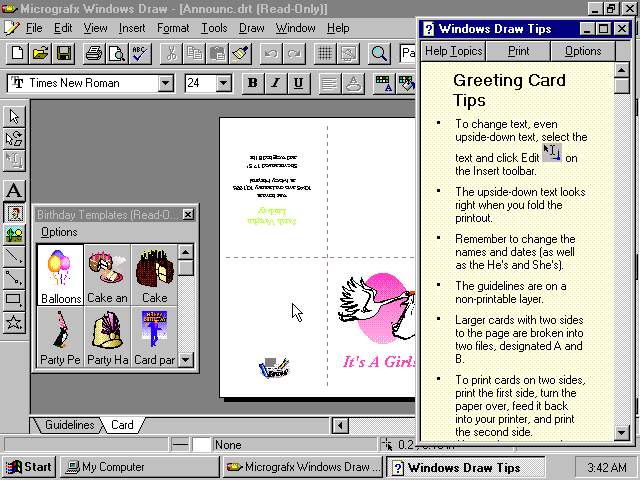Select the Cake an... template thumbnail
Image resolution: width=640 pixels, height=480 pixels.
[107, 275]
